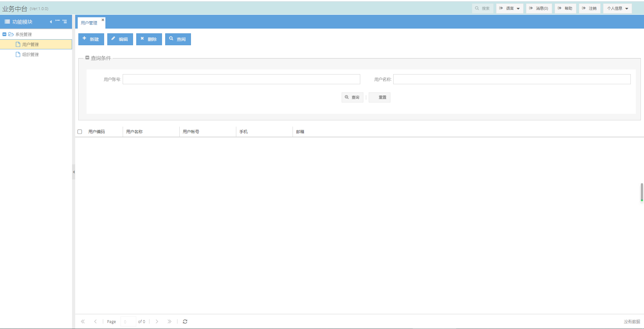644x329 pixels.
Task: Collapse the 查询条件 fieldset
Action: pos(87,58)
